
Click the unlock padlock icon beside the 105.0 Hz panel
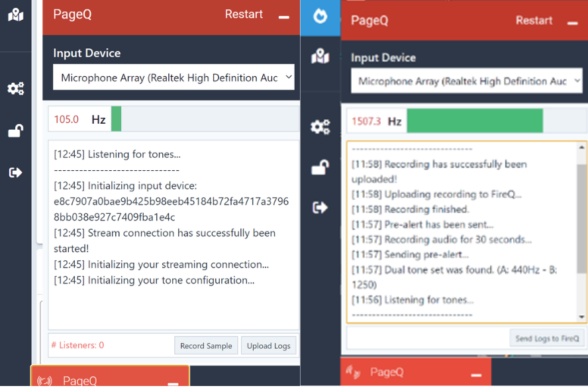click(x=16, y=130)
